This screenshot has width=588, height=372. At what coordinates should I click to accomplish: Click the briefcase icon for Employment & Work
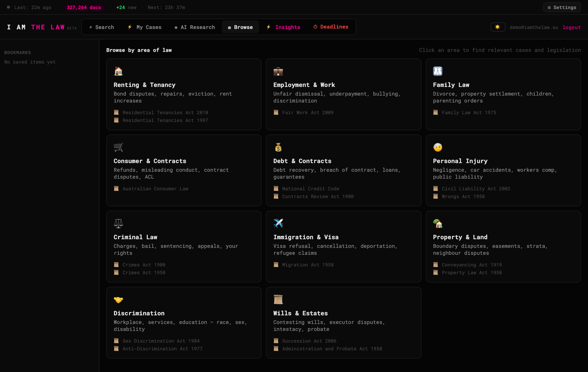278,71
